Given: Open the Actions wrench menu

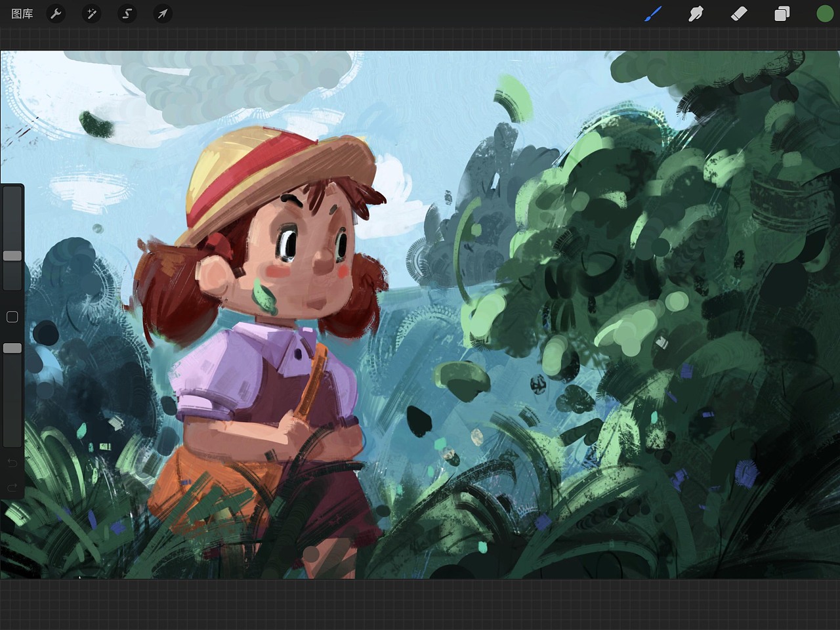Looking at the screenshot, I should [x=56, y=14].
